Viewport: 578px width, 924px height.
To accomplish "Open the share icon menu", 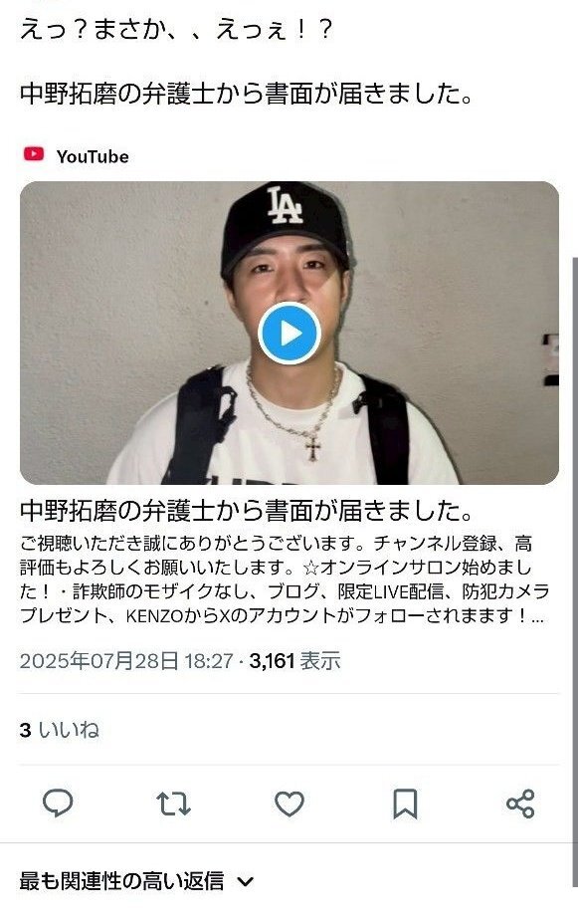I will tap(520, 804).
